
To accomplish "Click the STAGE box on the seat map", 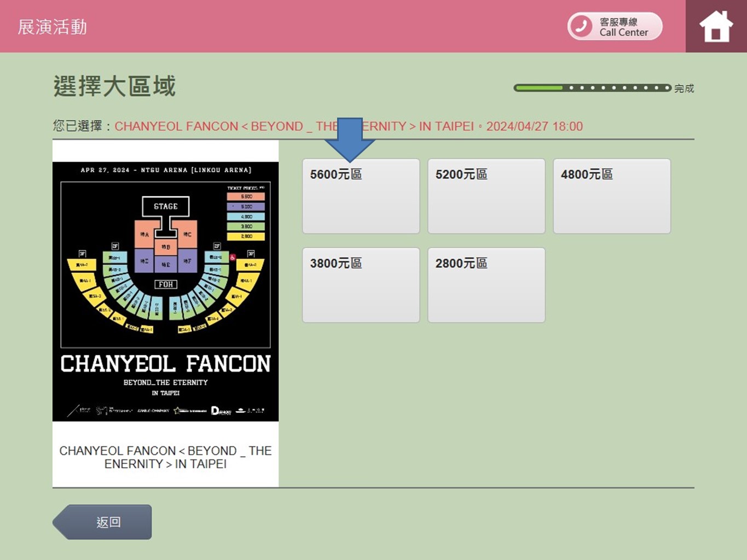I will 165,206.
